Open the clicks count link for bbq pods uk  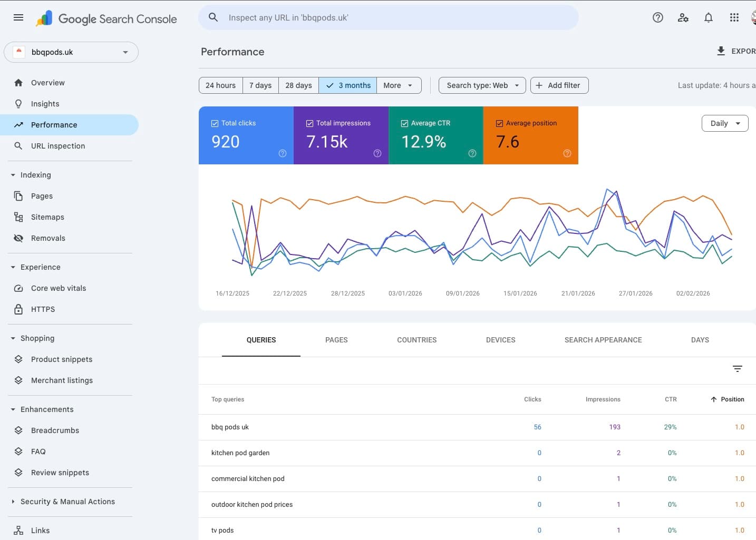pos(537,427)
